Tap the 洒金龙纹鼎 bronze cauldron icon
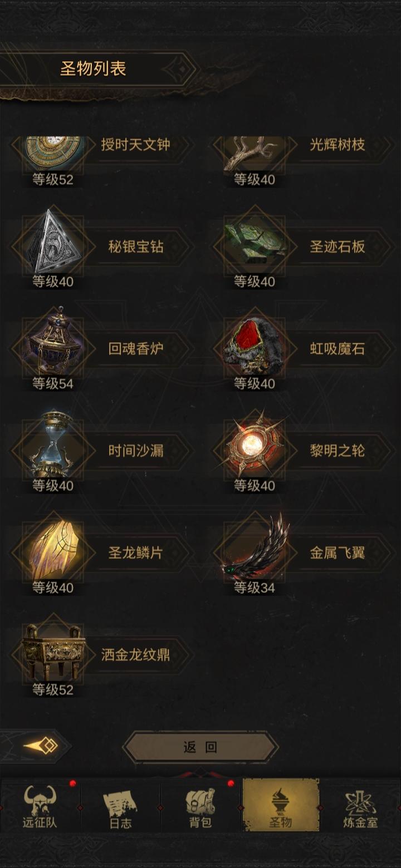 [53, 651]
